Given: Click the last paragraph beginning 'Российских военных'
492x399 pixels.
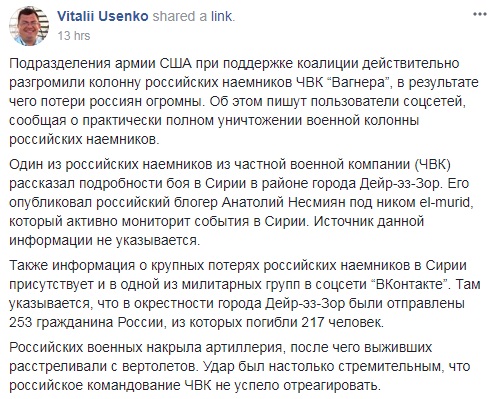Looking at the screenshot, I should pyautogui.click(x=240, y=366).
